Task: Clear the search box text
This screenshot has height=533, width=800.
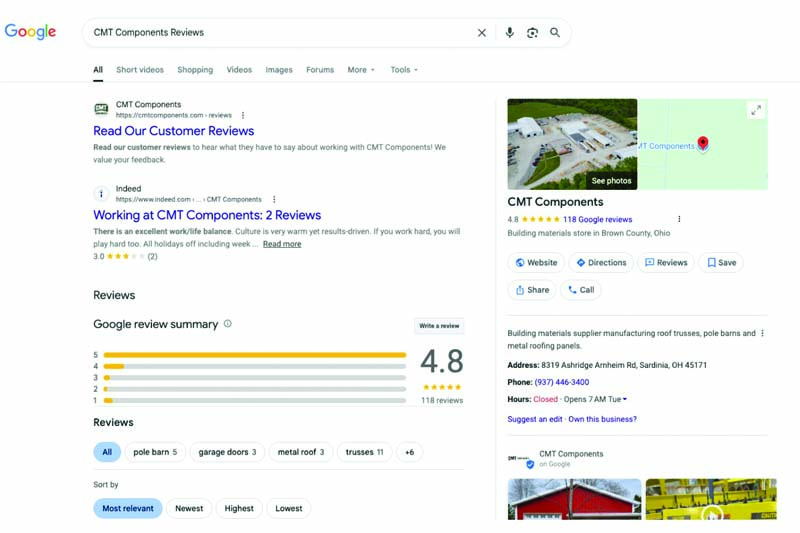Action: [482, 33]
